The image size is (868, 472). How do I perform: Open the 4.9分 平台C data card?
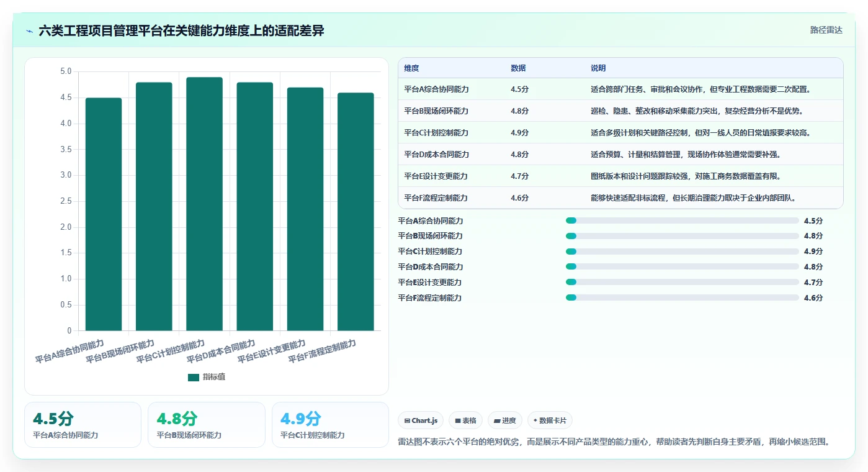(x=330, y=425)
